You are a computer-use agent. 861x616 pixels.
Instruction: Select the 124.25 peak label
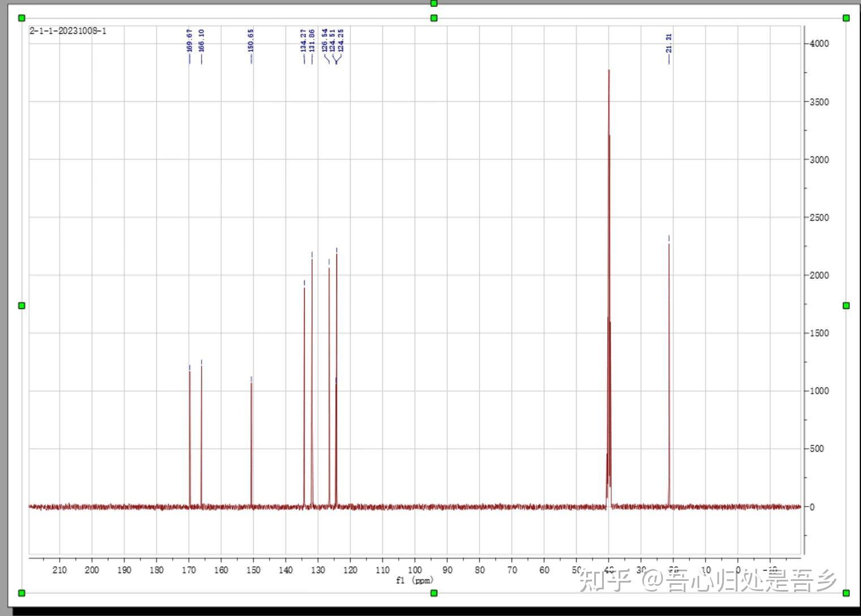(x=340, y=40)
